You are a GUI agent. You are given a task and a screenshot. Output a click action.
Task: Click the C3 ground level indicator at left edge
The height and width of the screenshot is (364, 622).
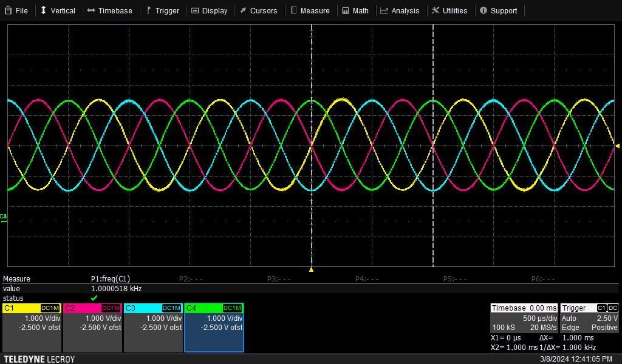4,218
